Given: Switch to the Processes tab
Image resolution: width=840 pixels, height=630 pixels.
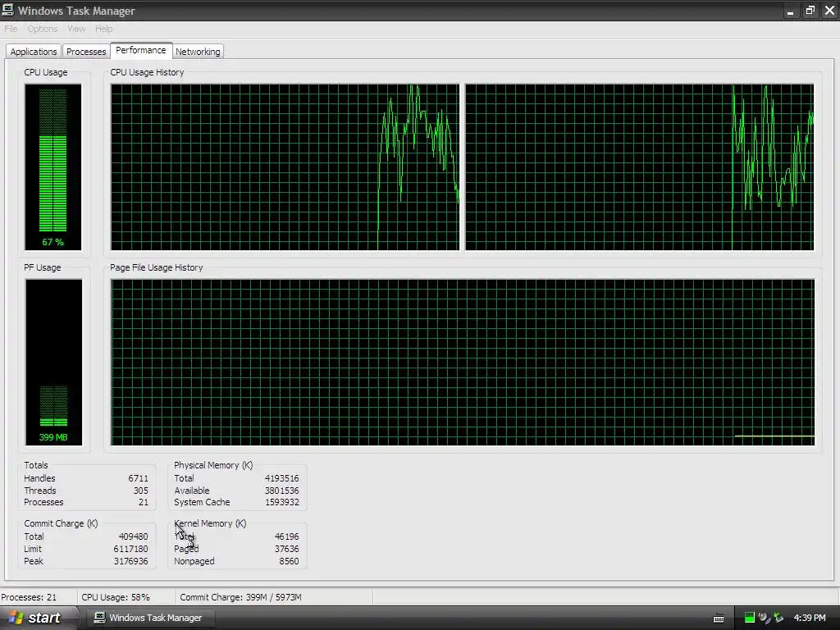Looking at the screenshot, I should (85, 52).
